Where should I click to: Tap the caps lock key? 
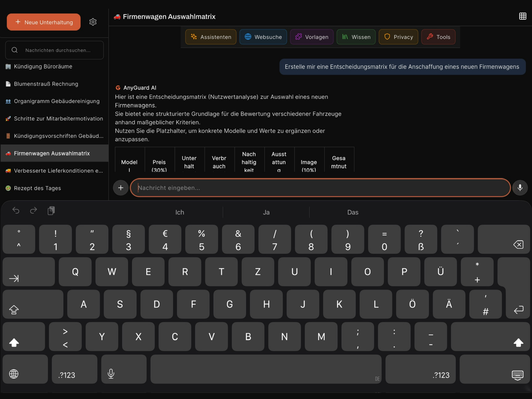pyautogui.click(x=33, y=304)
